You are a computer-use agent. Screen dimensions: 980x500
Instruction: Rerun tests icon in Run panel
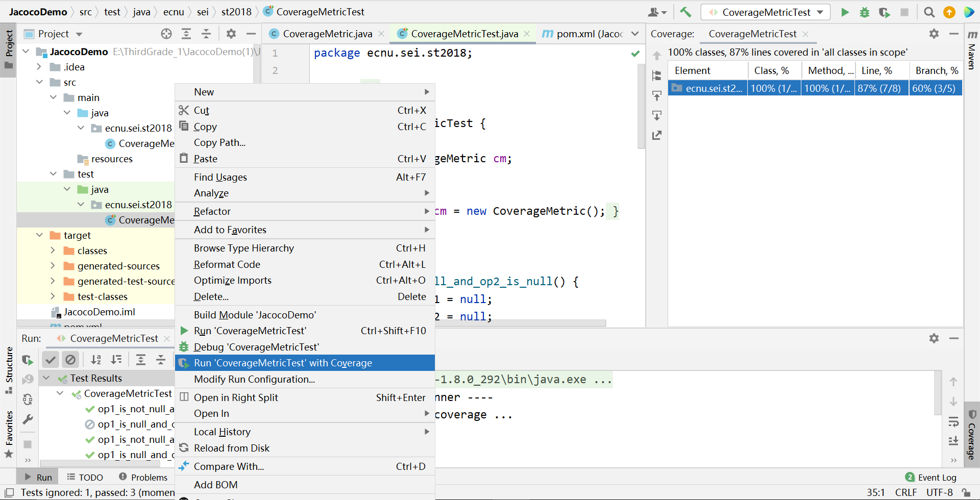[x=28, y=360]
